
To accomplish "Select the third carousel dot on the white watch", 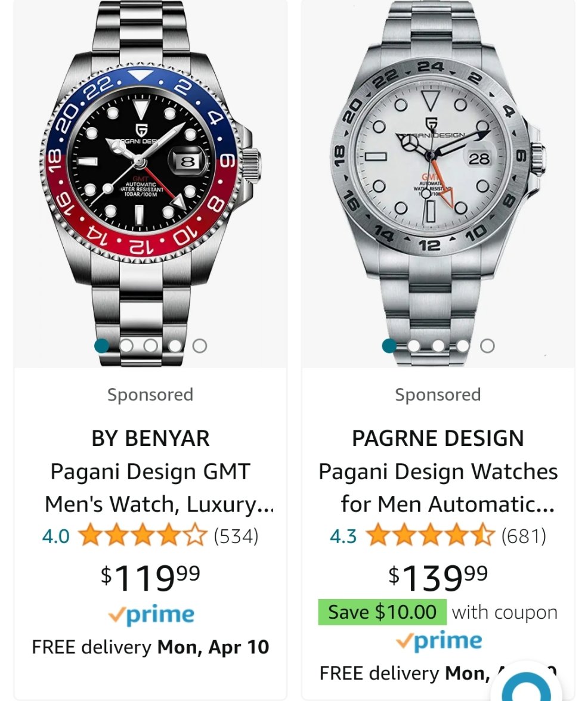I will point(438,346).
